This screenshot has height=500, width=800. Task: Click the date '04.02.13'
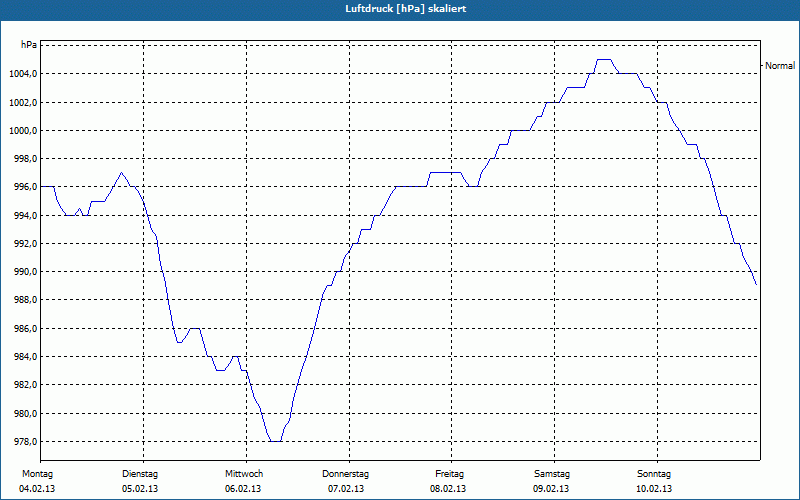[x=37, y=489]
